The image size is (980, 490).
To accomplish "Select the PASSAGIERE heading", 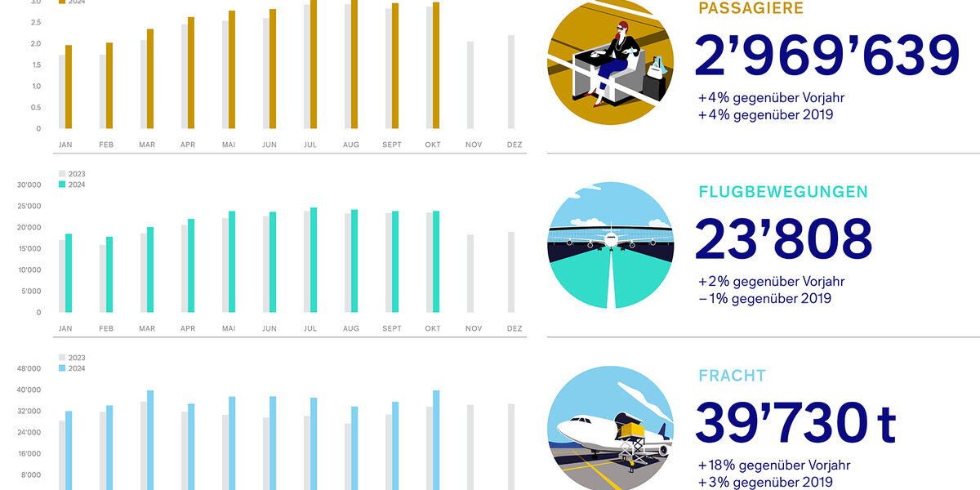I will click(751, 9).
